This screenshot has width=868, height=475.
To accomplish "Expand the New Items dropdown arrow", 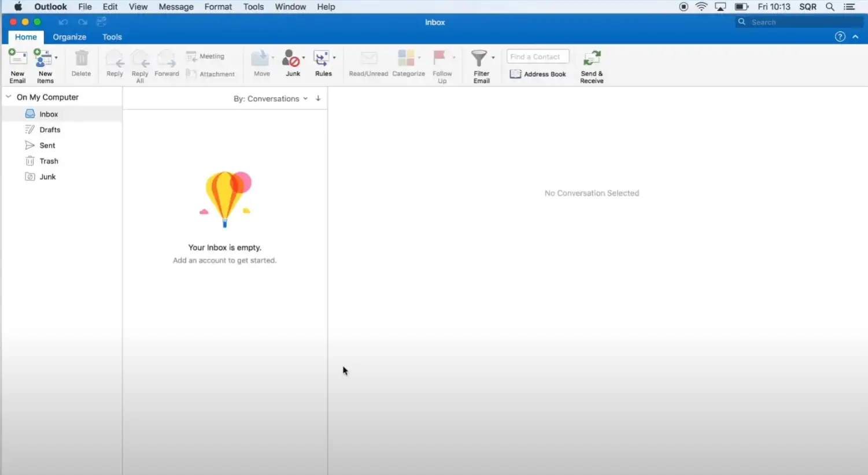I will [56, 58].
